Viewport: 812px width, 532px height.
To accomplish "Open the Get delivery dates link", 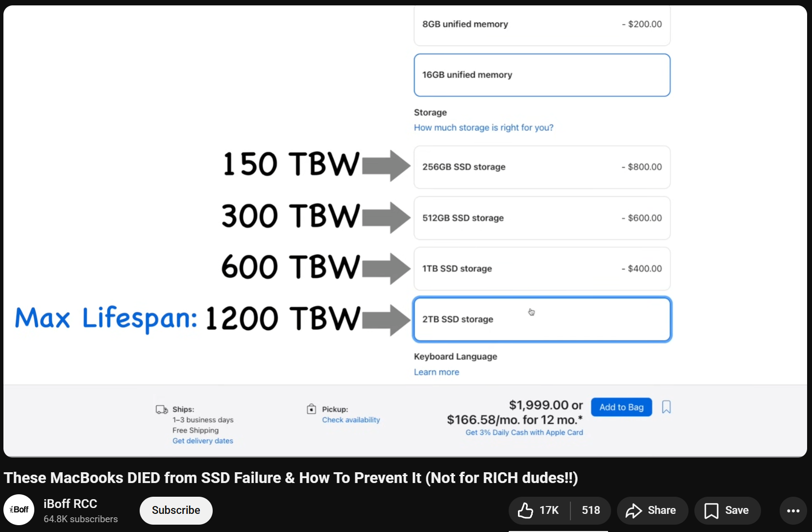I will pos(203,441).
